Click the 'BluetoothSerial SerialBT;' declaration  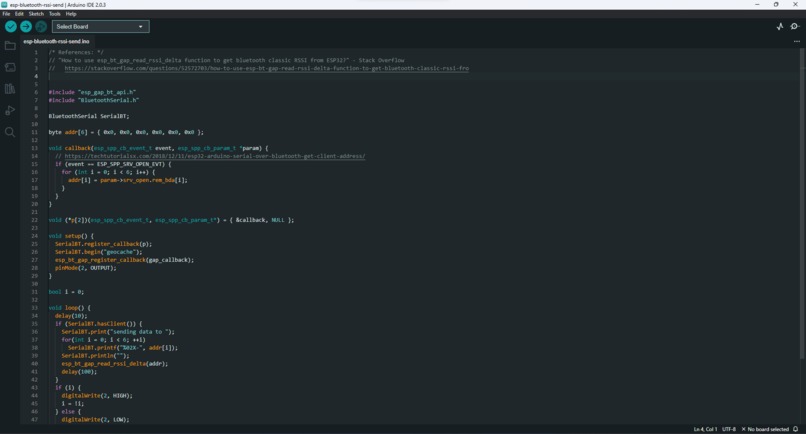[x=89, y=116]
